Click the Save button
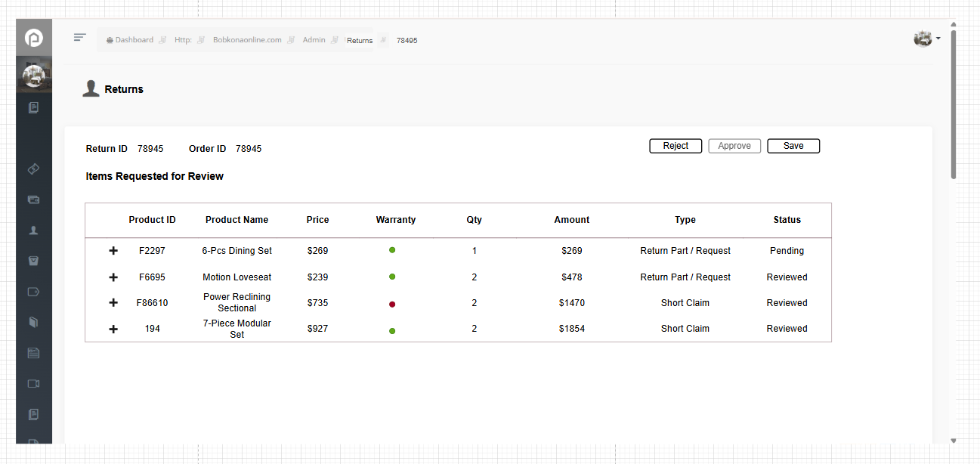 click(793, 146)
